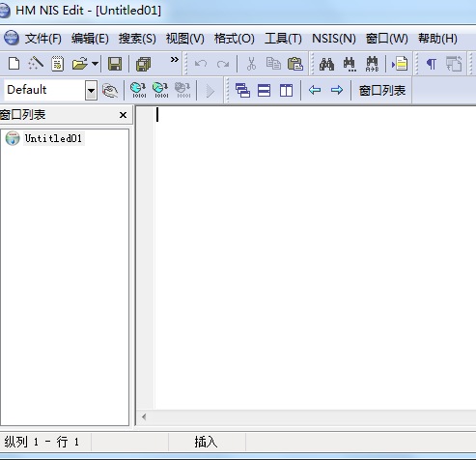Close the 窗口列表 side panel

pyautogui.click(x=123, y=115)
